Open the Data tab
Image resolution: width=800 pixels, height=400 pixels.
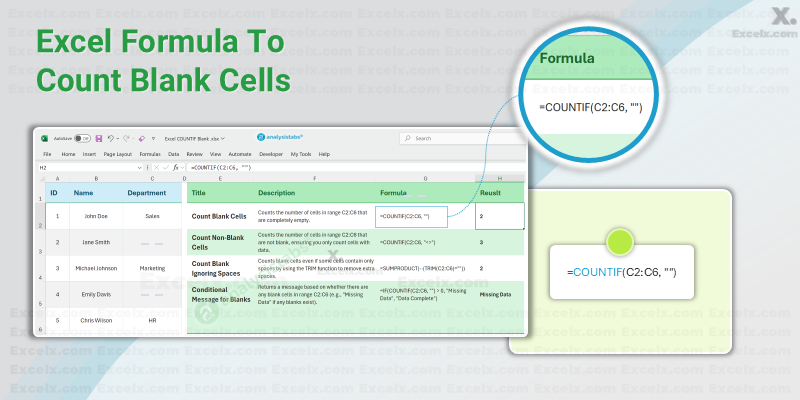coord(173,154)
